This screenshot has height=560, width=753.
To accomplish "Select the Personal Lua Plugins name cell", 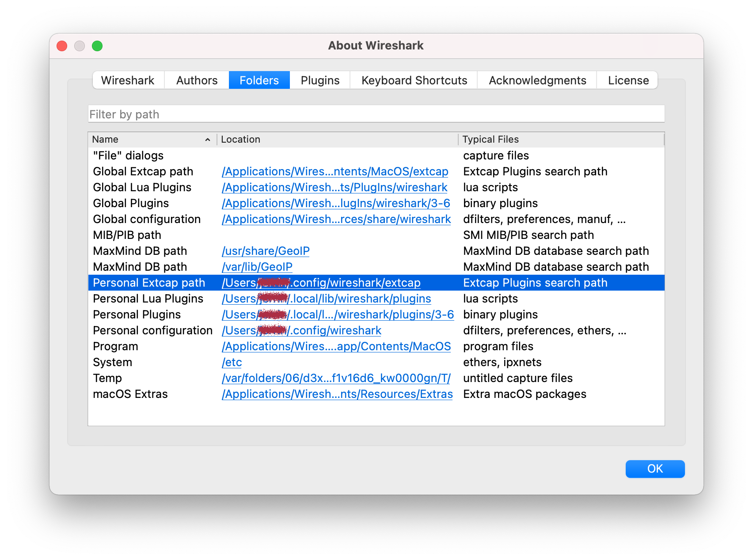I will pos(148,299).
